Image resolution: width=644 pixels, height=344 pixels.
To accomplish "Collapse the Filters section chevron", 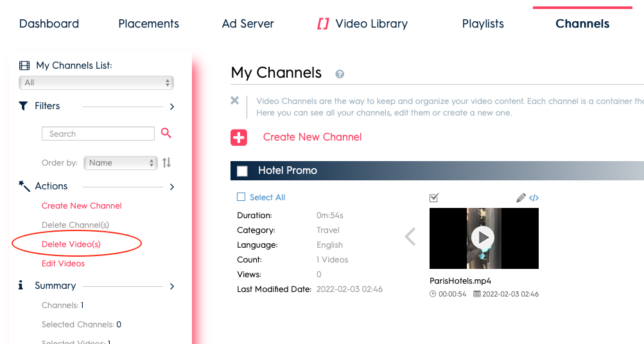I will coord(172,107).
